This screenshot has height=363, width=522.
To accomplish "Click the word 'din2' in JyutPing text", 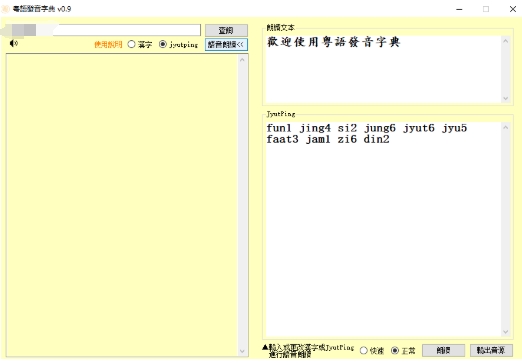I will pyautogui.click(x=376, y=139).
